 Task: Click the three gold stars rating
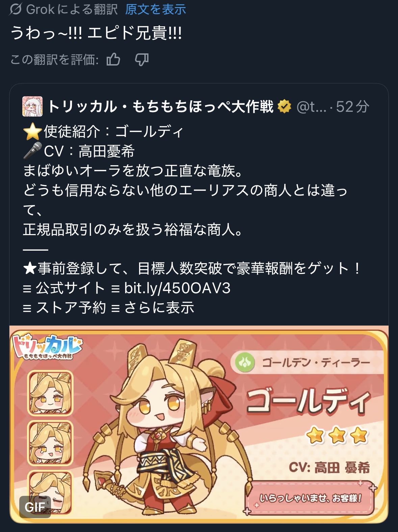tap(337, 436)
